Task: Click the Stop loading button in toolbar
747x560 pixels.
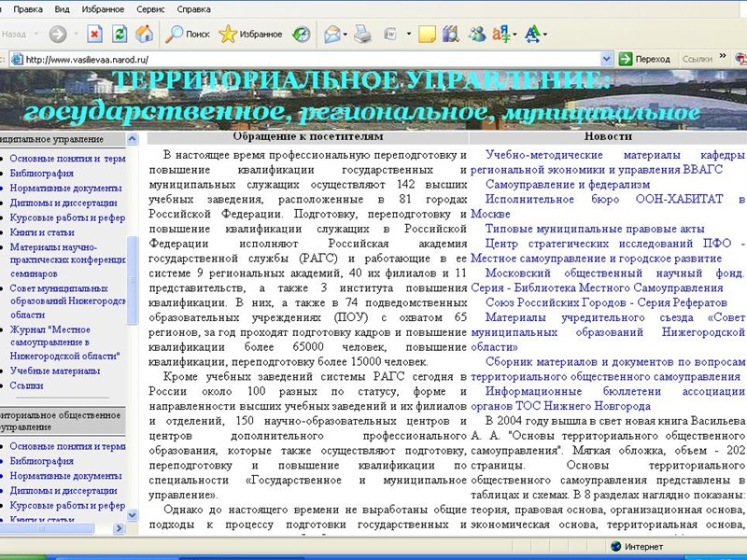Action: [95, 35]
